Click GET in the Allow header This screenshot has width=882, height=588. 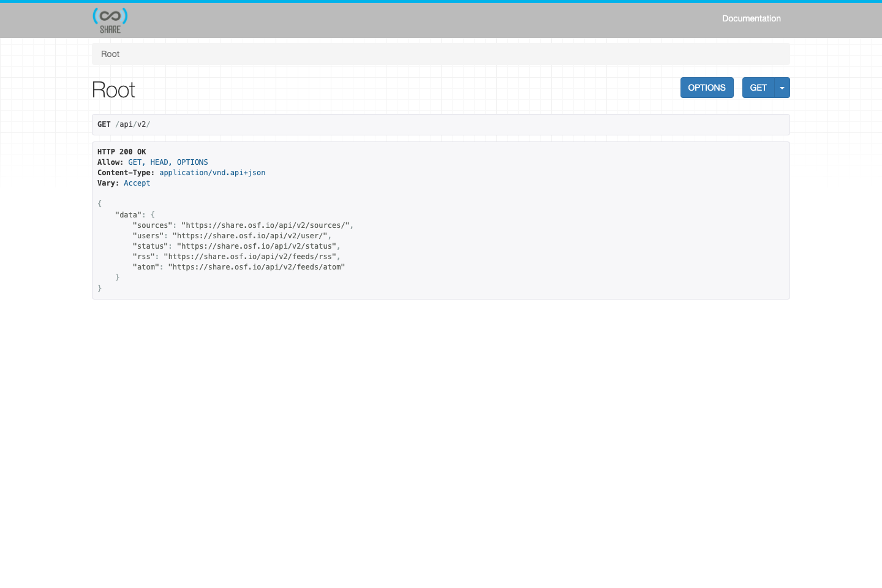(135, 162)
